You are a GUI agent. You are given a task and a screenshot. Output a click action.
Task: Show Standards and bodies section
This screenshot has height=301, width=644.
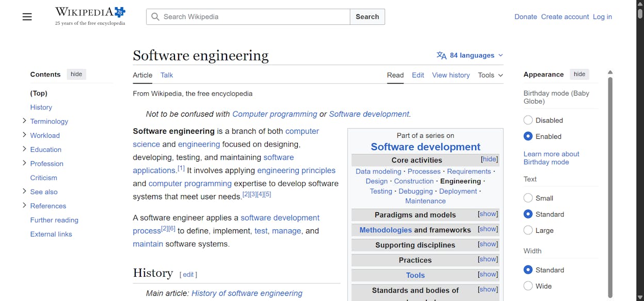[x=488, y=289]
